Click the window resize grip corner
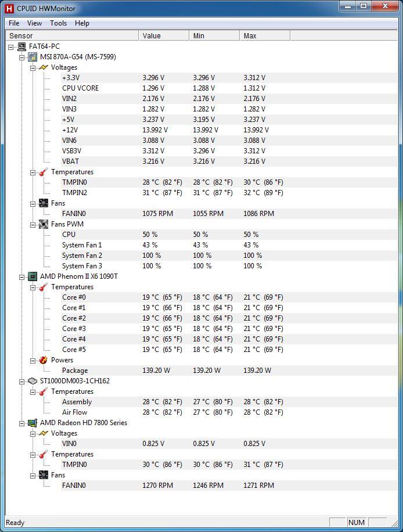The image size is (403, 532). click(x=394, y=523)
